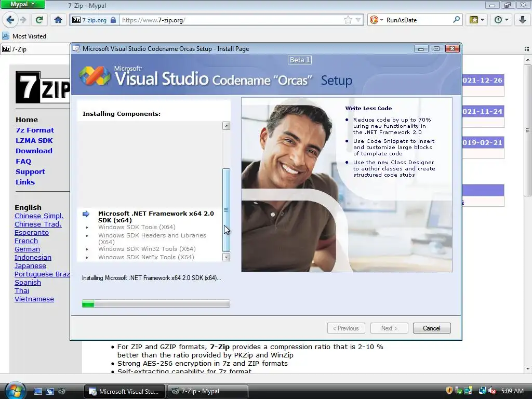
Task: Click the disabled Next > button
Action: click(x=389, y=328)
